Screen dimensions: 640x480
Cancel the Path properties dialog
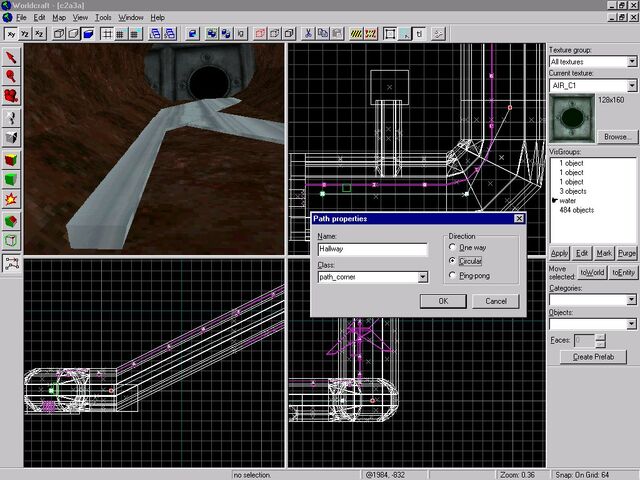pos(496,301)
